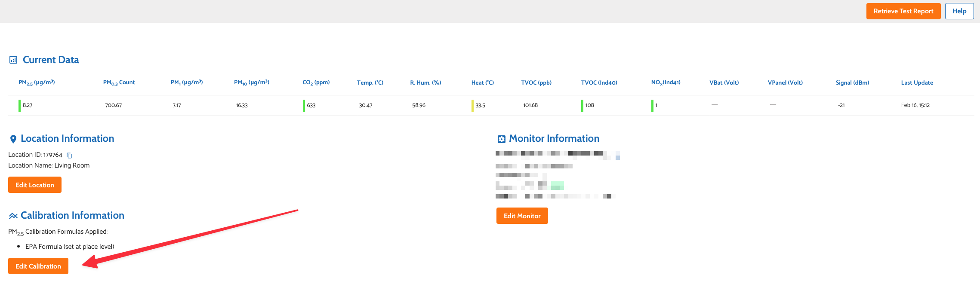This screenshot has width=980, height=281.
Task: Select the CO2 (ppm) column header
Action: pyautogui.click(x=316, y=82)
